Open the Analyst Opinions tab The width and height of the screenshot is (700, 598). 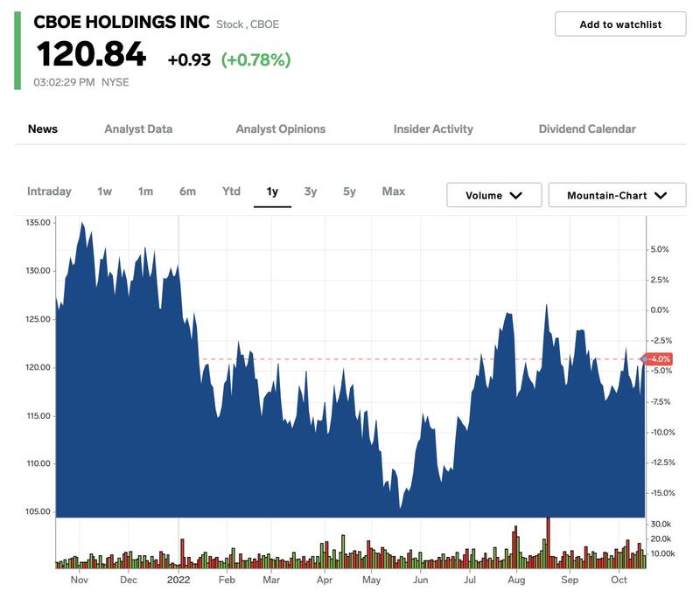point(281,129)
